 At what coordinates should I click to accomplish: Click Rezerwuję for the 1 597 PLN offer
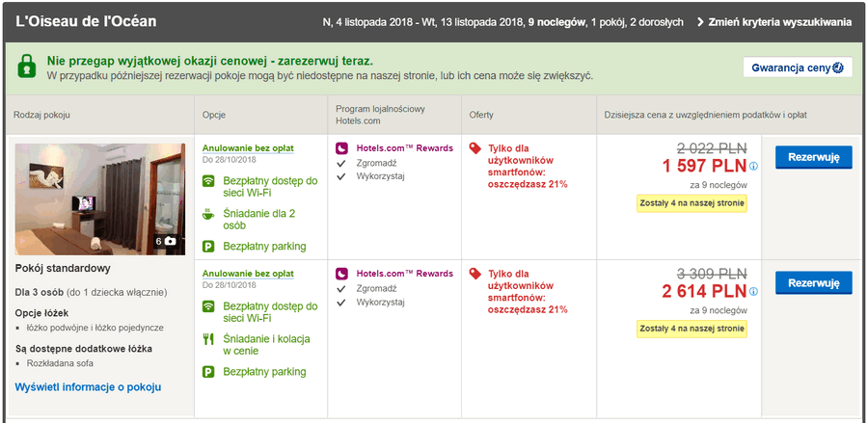pos(813,157)
